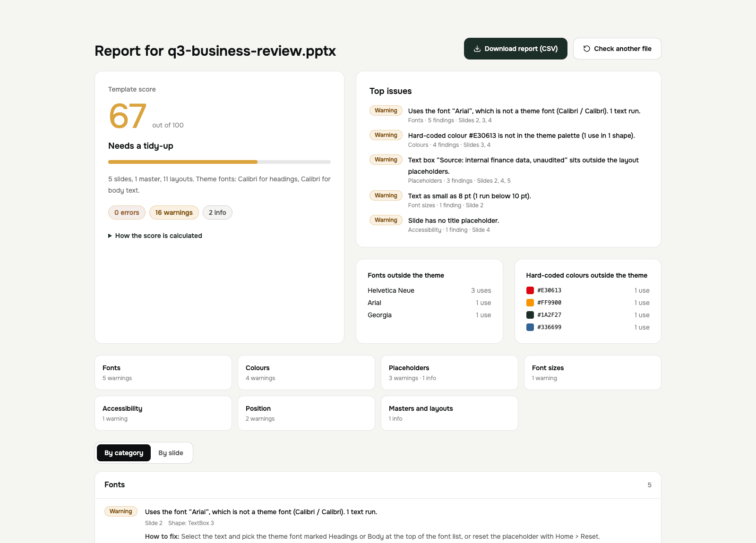The height and width of the screenshot is (543, 756).
Task: Click the Slide has no title placeholder issue
Action: [x=508, y=225]
